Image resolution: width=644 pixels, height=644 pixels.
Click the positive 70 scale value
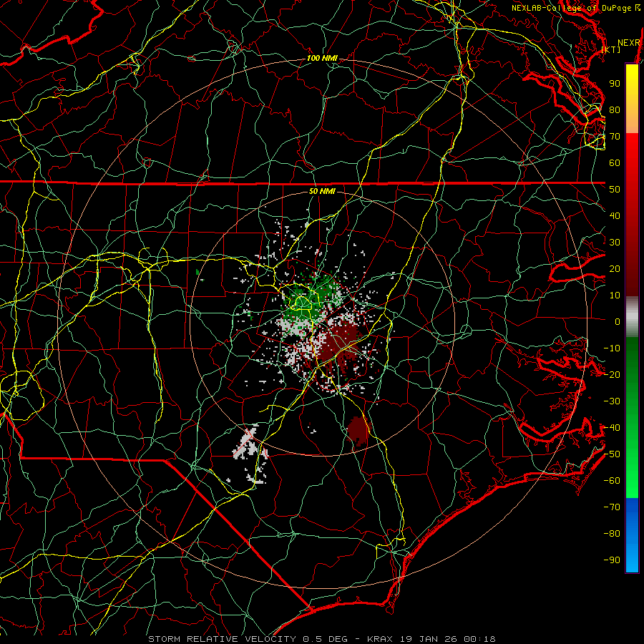(x=615, y=137)
